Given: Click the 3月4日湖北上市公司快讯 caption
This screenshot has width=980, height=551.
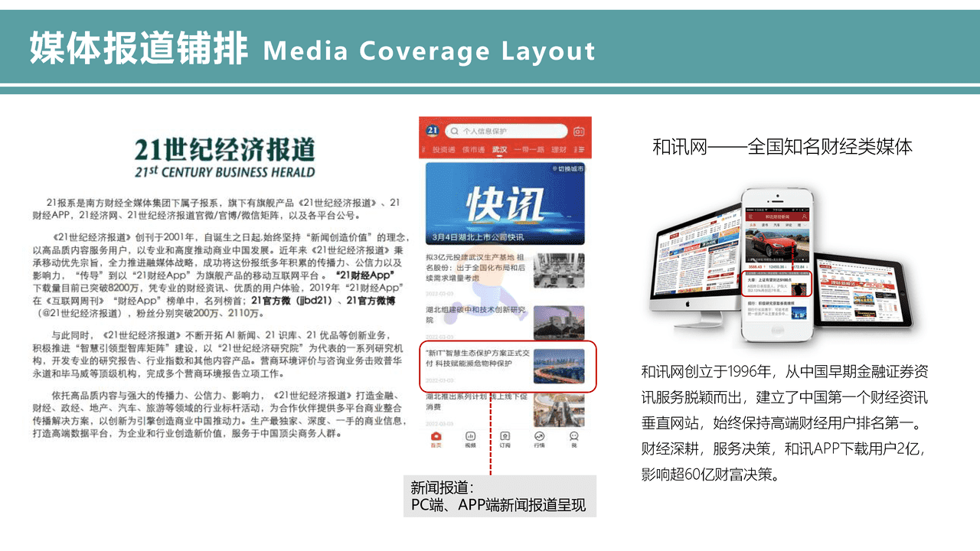Looking at the screenshot, I should (x=477, y=236).
